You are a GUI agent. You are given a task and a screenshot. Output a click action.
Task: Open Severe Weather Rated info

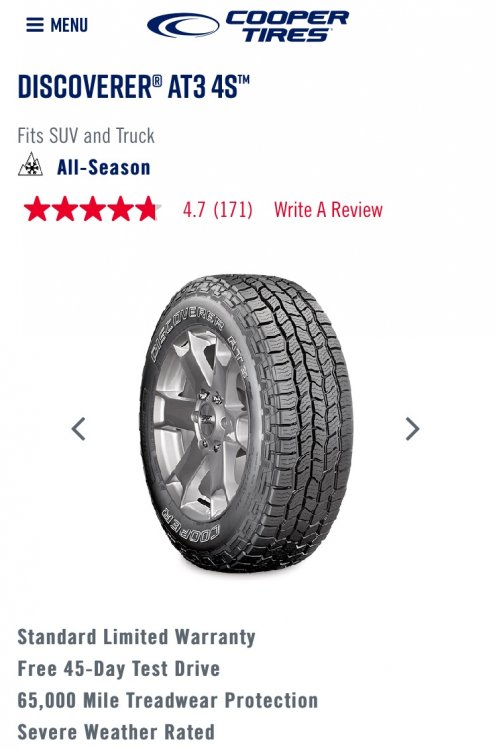pos(116,732)
